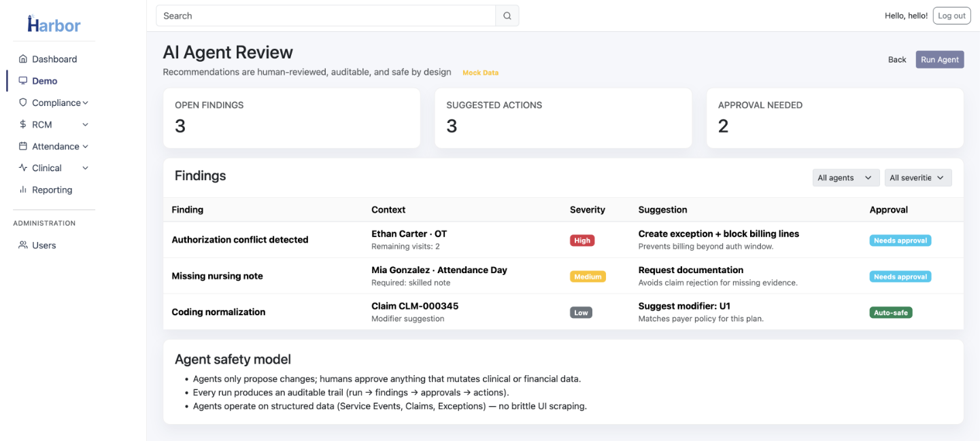Click the Compliance shield icon

pyautogui.click(x=22, y=102)
